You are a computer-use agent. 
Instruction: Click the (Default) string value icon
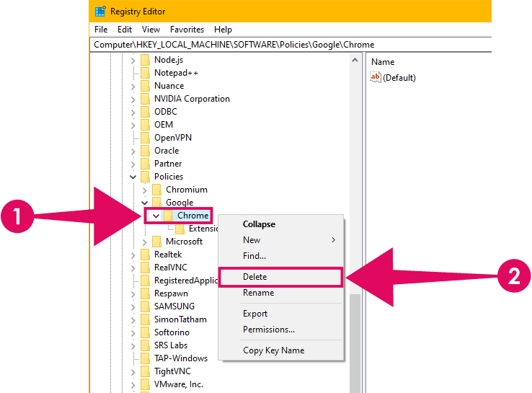tap(376, 77)
